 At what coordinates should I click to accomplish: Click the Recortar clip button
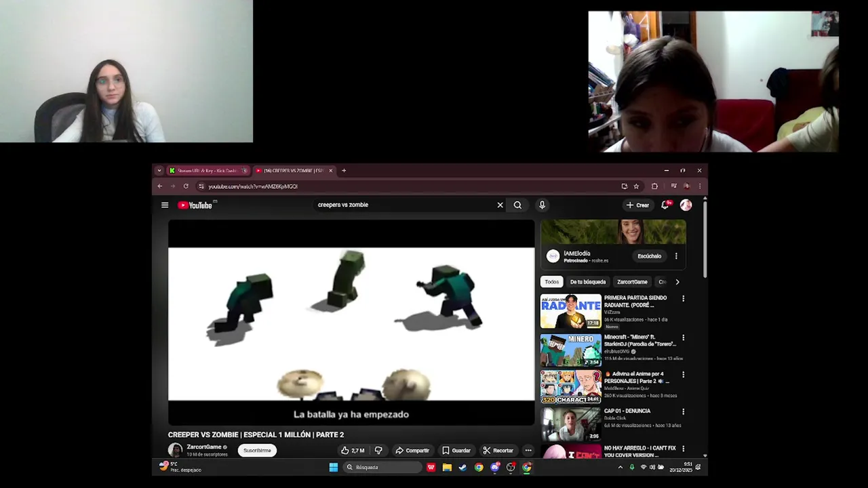tap(498, 450)
